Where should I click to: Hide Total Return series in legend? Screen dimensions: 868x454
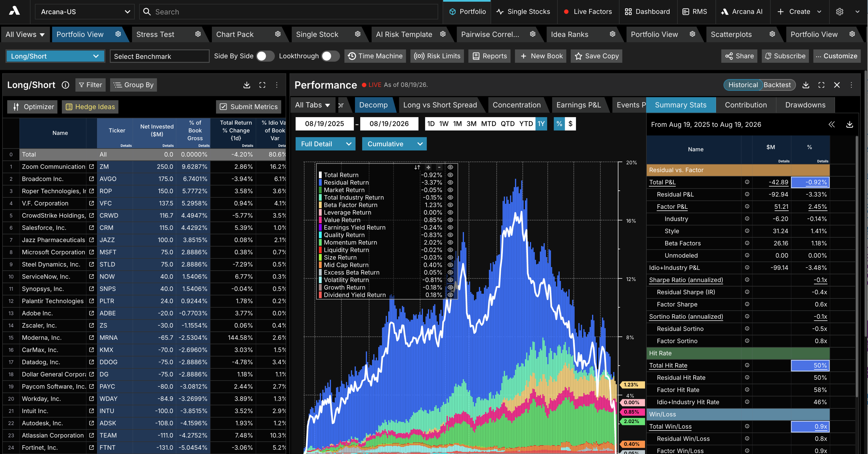tap(450, 175)
